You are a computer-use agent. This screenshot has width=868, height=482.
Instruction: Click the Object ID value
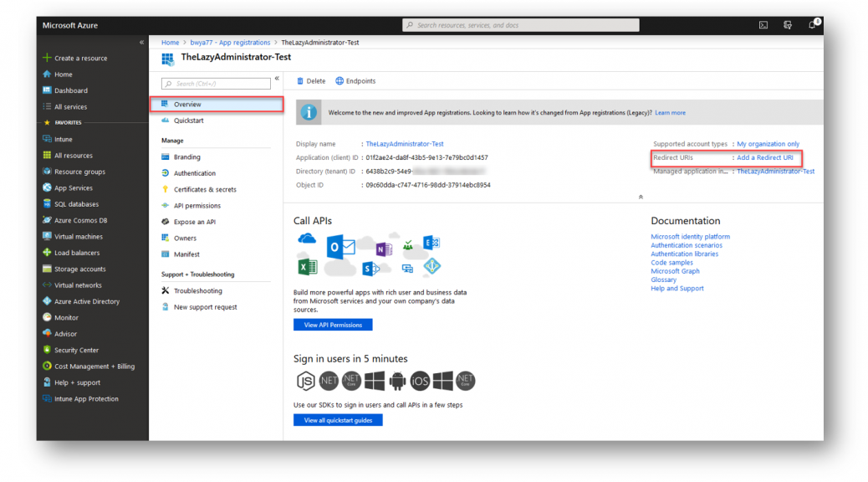coord(428,185)
